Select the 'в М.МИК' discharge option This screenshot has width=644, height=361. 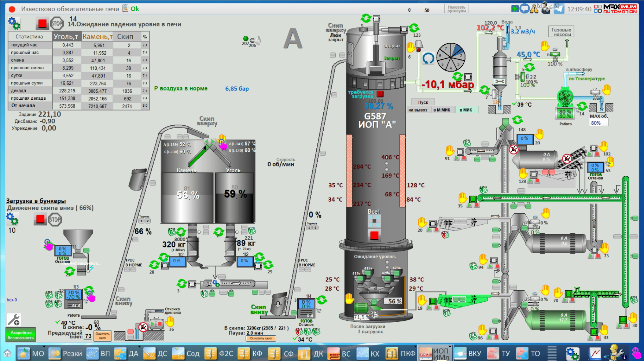click(442, 110)
